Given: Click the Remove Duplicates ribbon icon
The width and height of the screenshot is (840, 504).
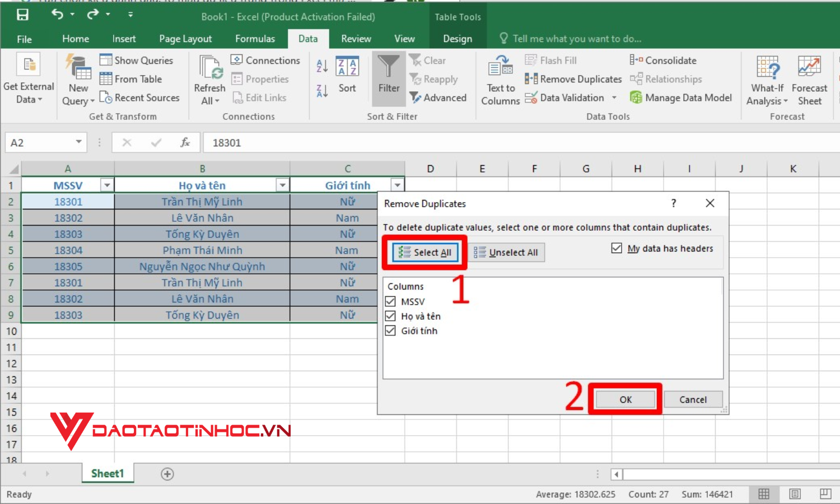Looking at the screenshot, I should [531, 79].
